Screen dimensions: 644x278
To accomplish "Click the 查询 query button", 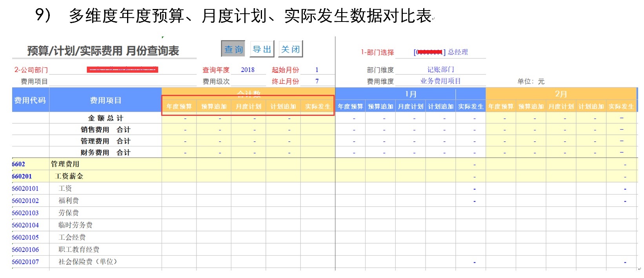I will (233, 49).
